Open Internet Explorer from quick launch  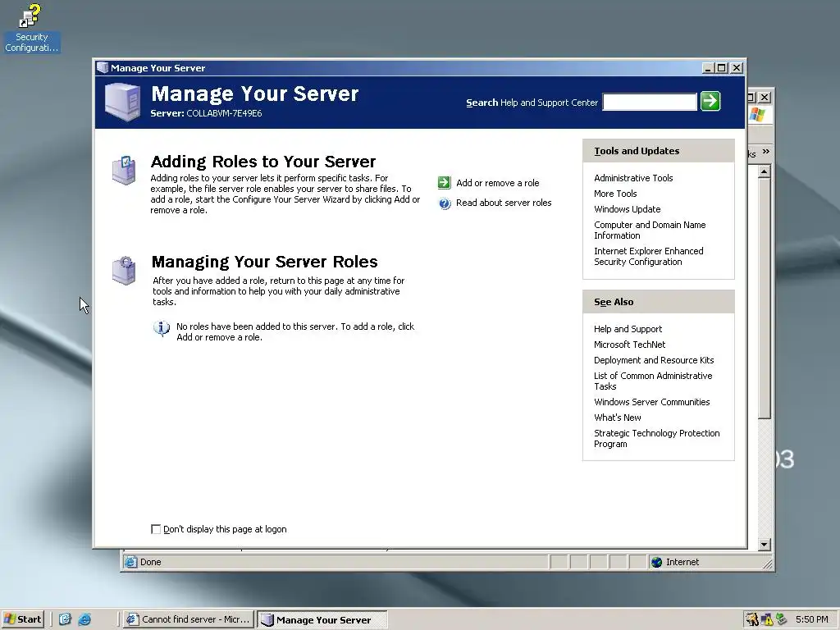[x=84, y=619]
